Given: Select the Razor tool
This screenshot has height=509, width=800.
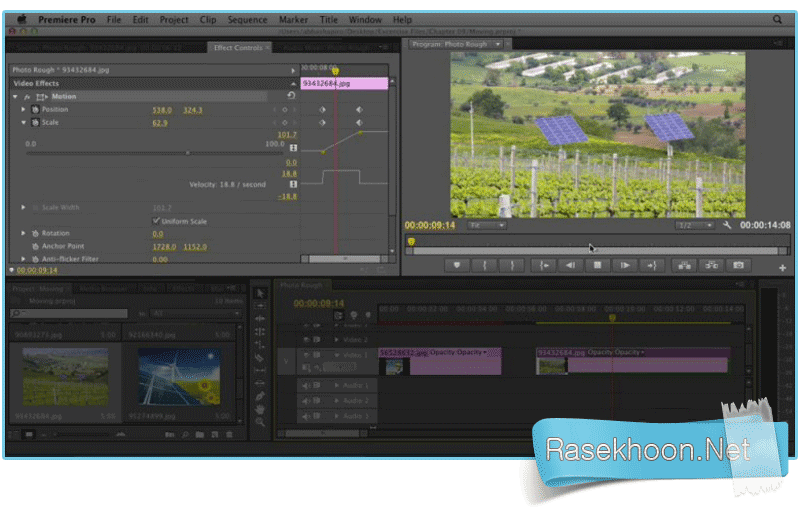Looking at the screenshot, I should (x=260, y=358).
